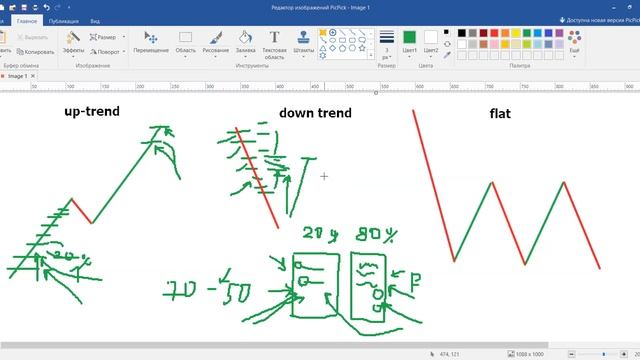Screen dimensions: 640x360
Task: Open the Цвет2 dropdown arrow
Action: (x=431, y=57)
